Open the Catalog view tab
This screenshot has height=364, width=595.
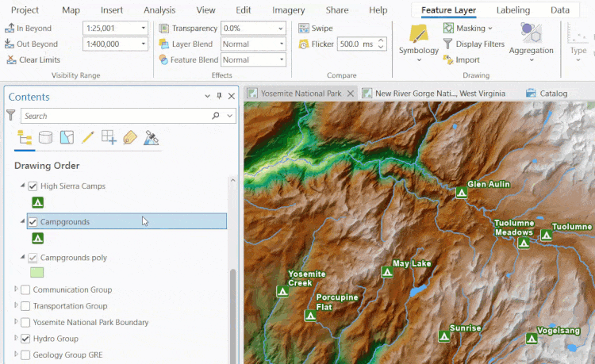point(547,94)
